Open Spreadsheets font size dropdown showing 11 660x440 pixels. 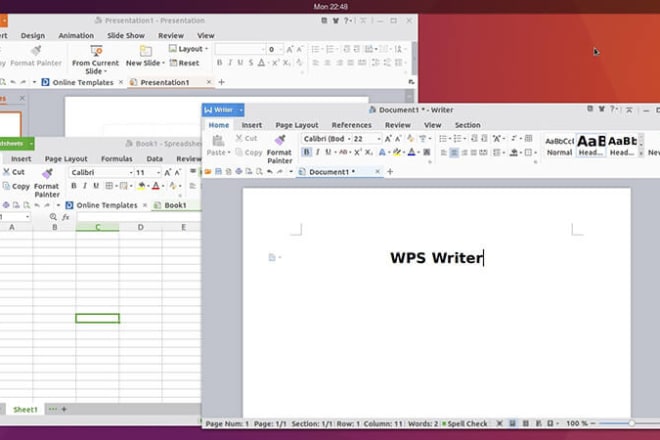158,173
